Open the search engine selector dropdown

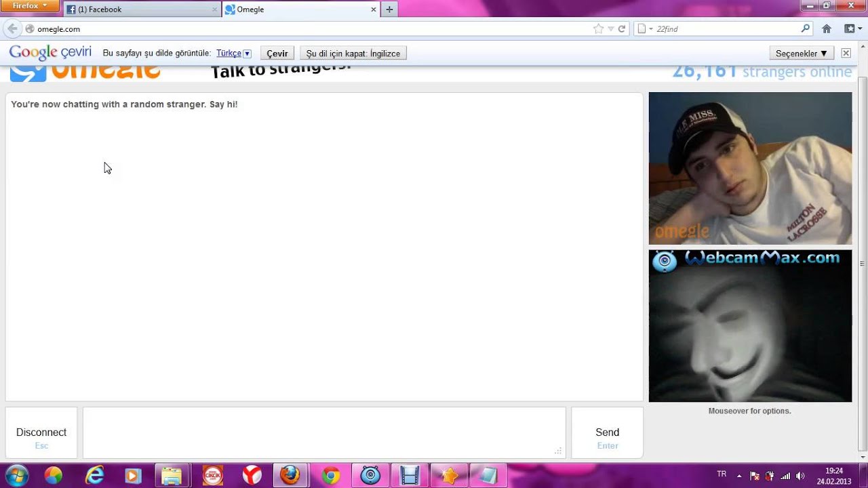click(x=644, y=29)
